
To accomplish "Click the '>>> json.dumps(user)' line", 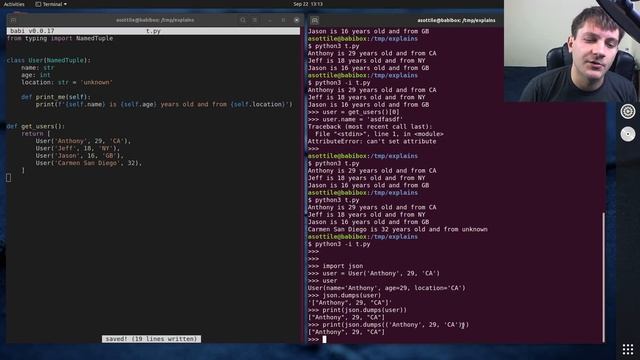I will (344, 296).
